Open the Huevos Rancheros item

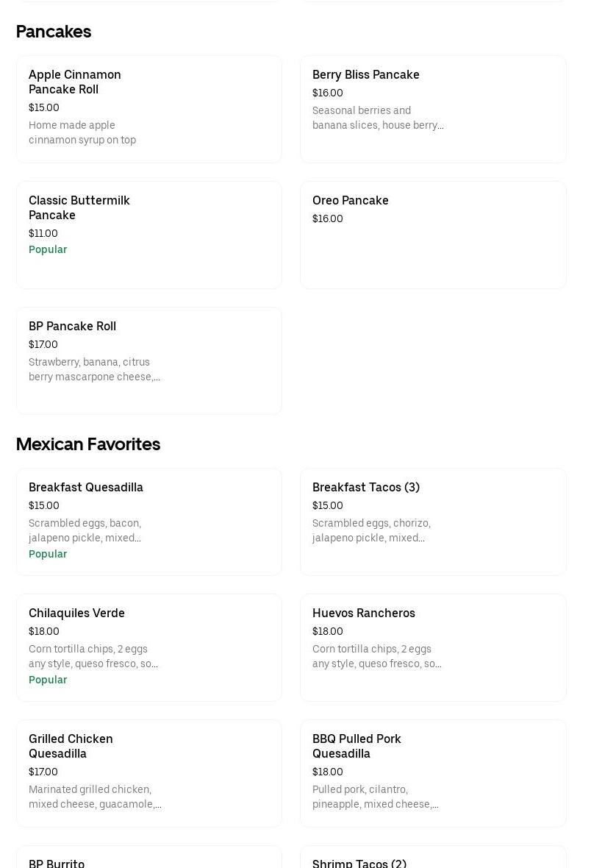coord(432,647)
